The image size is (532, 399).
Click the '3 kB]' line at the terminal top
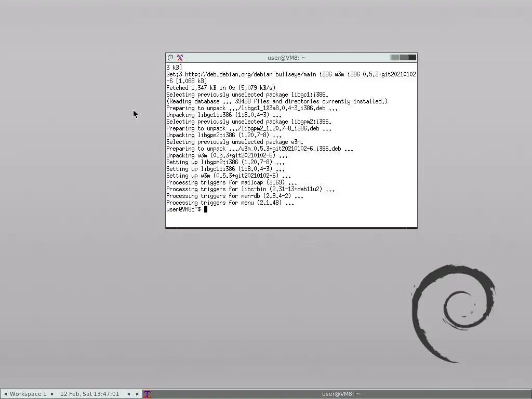pyautogui.click(x=174, y=68)
